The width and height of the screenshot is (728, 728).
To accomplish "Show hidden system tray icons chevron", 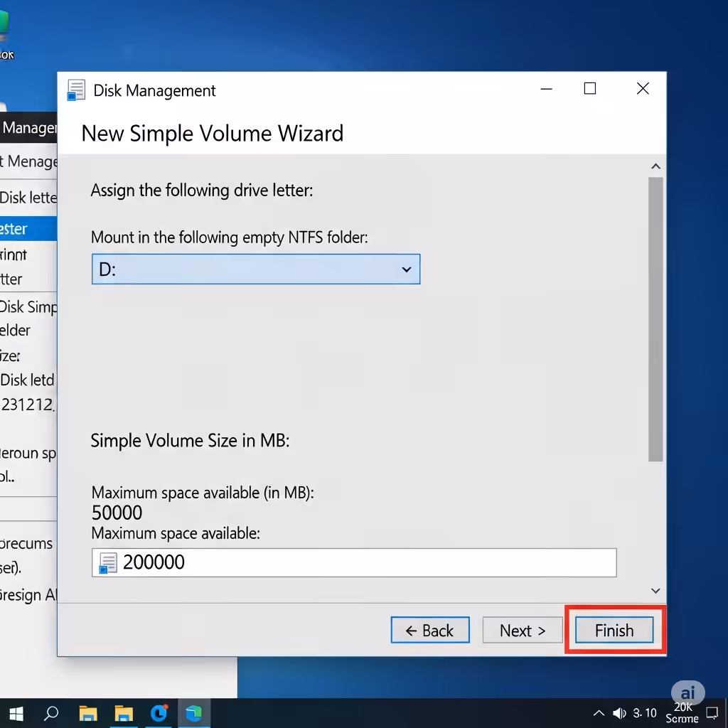I will click(x=599, y=712).
